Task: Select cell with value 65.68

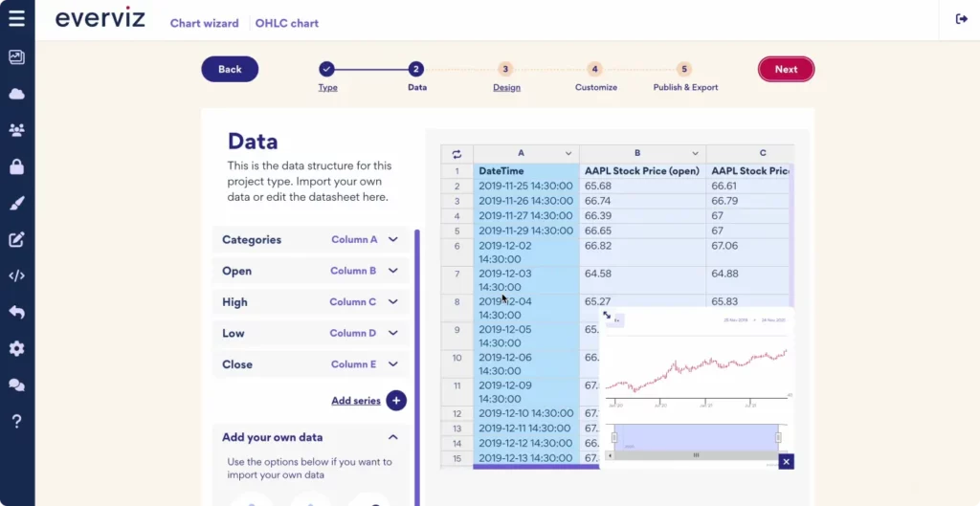Action: (x=642, y=187)
